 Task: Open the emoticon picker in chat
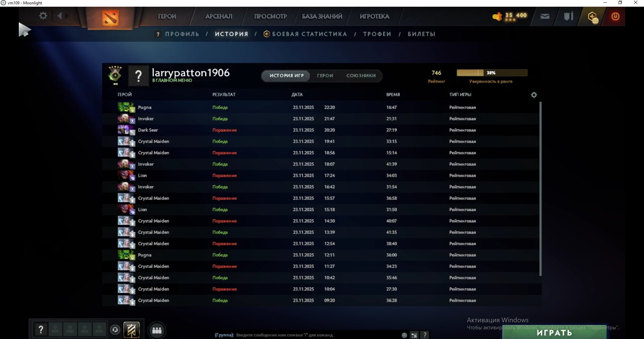coord(404,335)
